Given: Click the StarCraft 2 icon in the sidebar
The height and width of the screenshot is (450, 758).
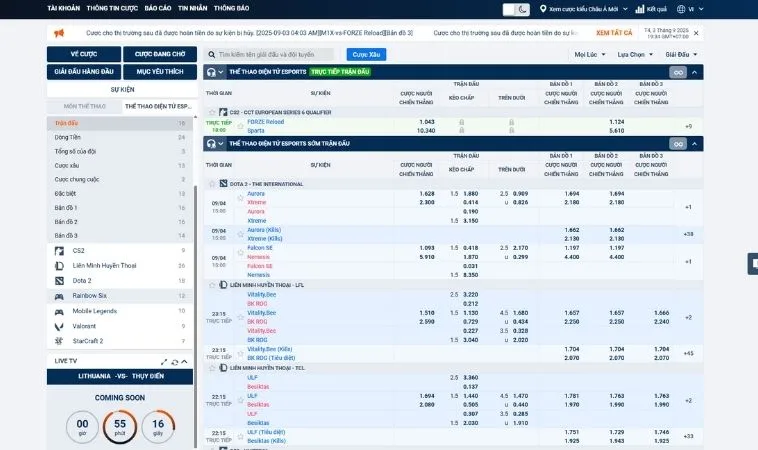Looking at the screenshot, I should click(x=60, y=341).
